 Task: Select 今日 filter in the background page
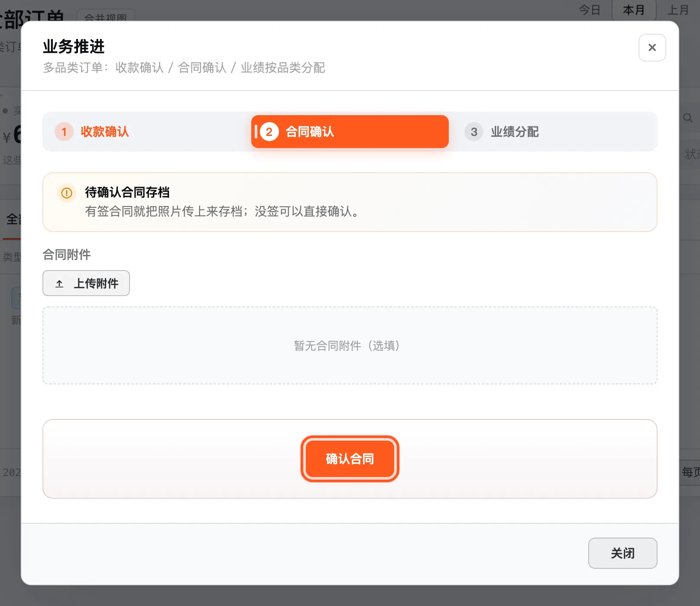pyautogui.click(x=590, y=10)
